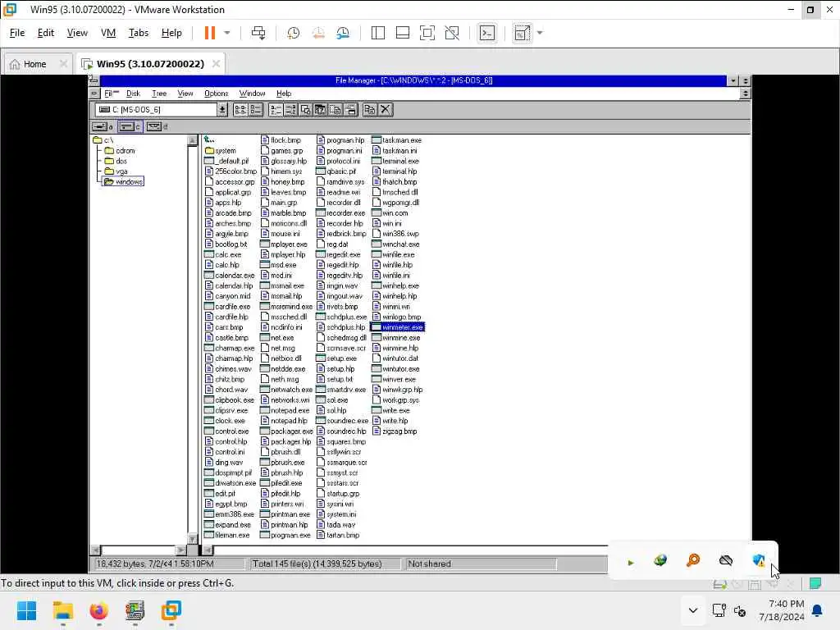Select regedit.exe file
The width and height of the screenshot is (840, 630).
point(338,254)
